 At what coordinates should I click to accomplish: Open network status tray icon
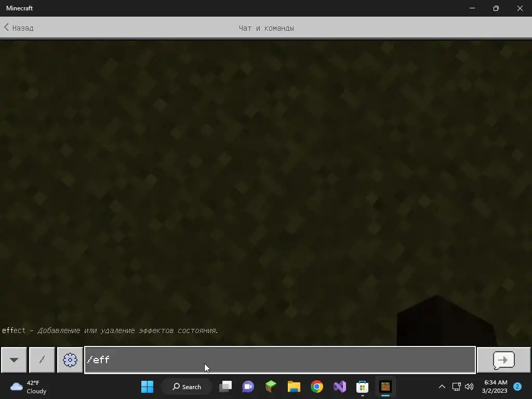pos(456,387)
